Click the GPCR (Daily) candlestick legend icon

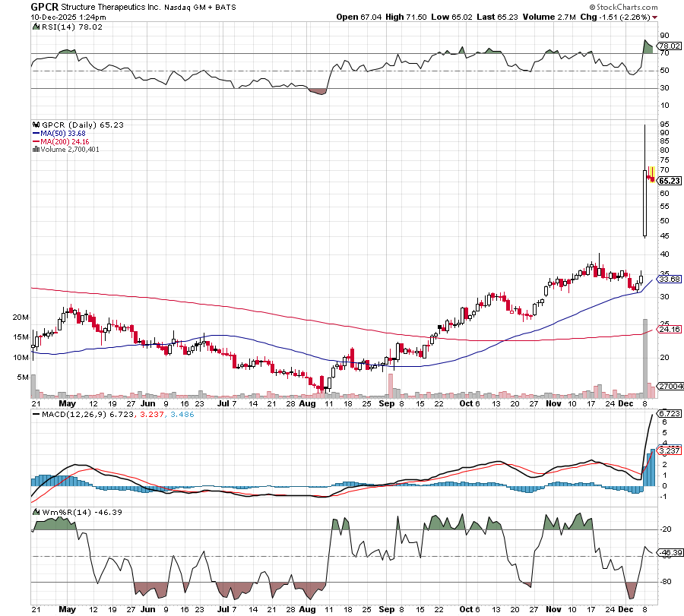(34, 124)
